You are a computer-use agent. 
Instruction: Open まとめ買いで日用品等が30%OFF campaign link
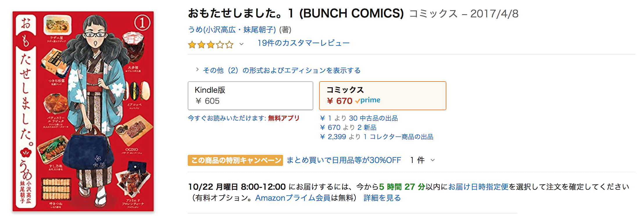point(344,160)
